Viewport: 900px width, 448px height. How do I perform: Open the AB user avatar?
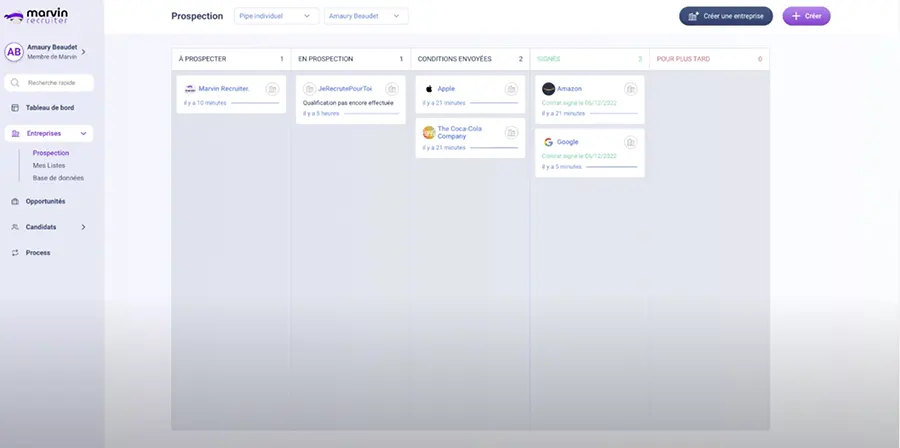point(14,52)
